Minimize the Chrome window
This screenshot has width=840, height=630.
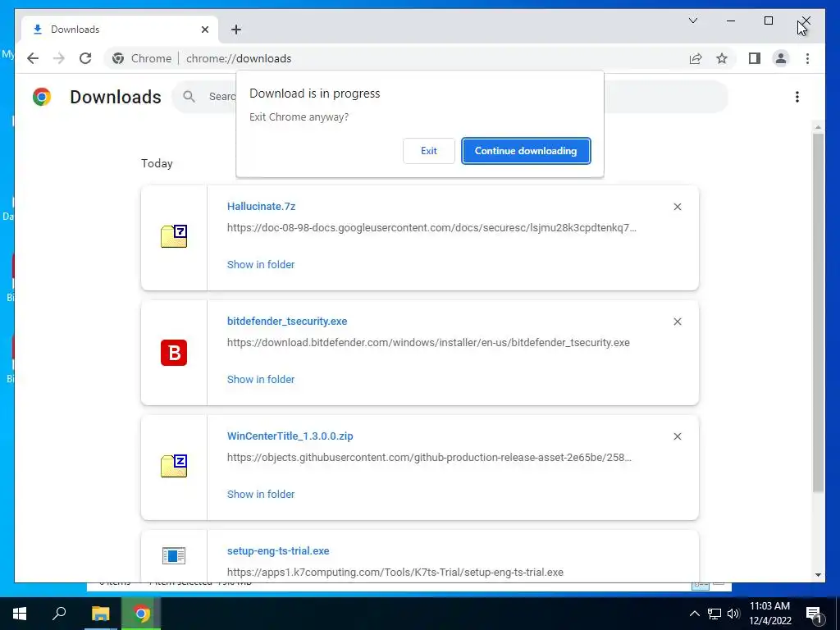731,21
